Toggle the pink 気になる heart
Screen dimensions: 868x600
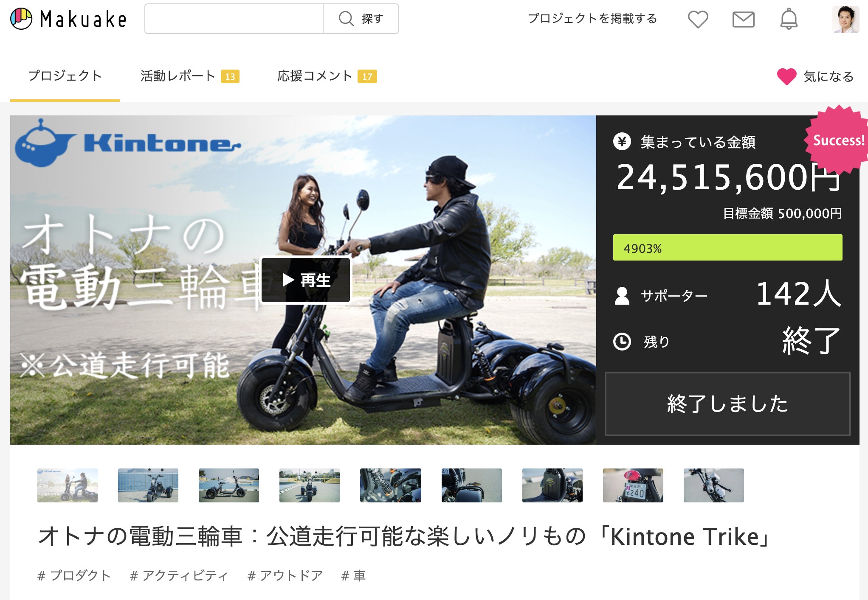pyautogui.click(x=786, y=77)
